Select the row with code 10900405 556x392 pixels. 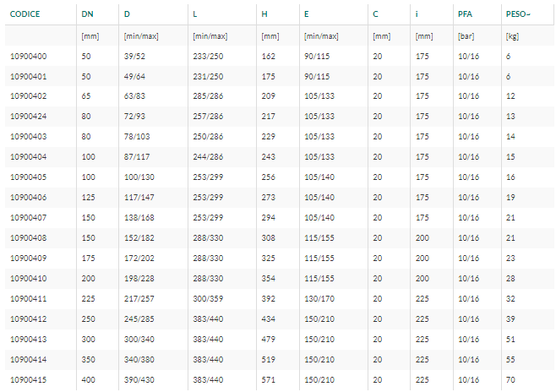click(x=280, y=177)
